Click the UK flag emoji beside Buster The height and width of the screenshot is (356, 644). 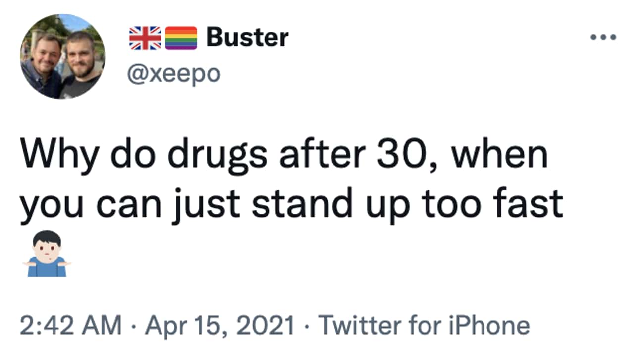[145, 38]
